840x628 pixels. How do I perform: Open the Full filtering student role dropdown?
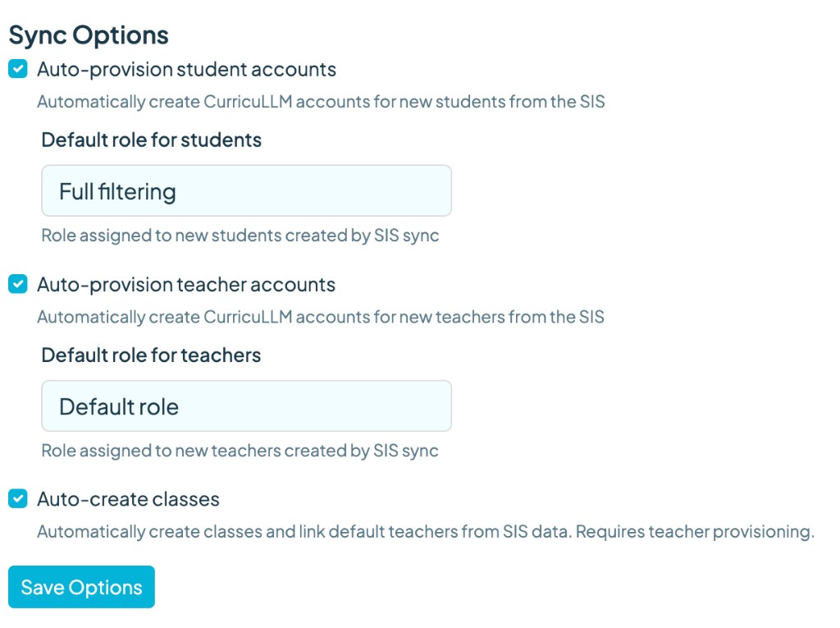246,191
